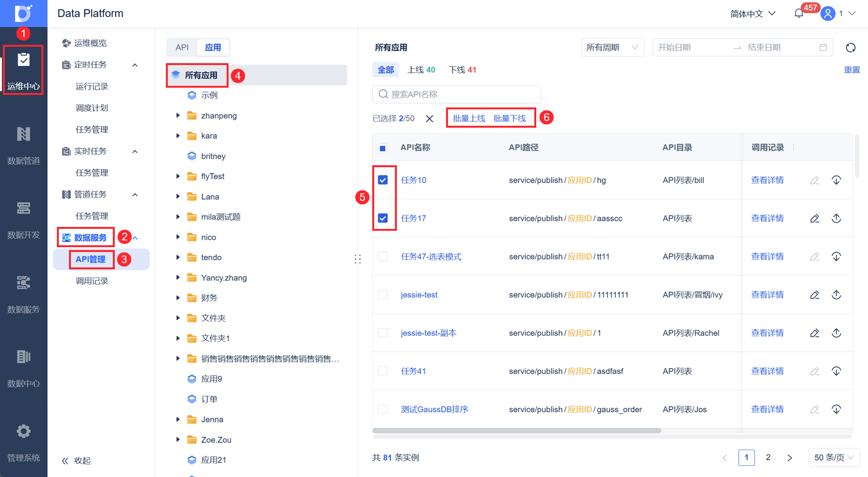The height and width of the screenshot is (477, 868).
Task: Toggle the select-all header checkbox
Action: (x=382, y=148)
